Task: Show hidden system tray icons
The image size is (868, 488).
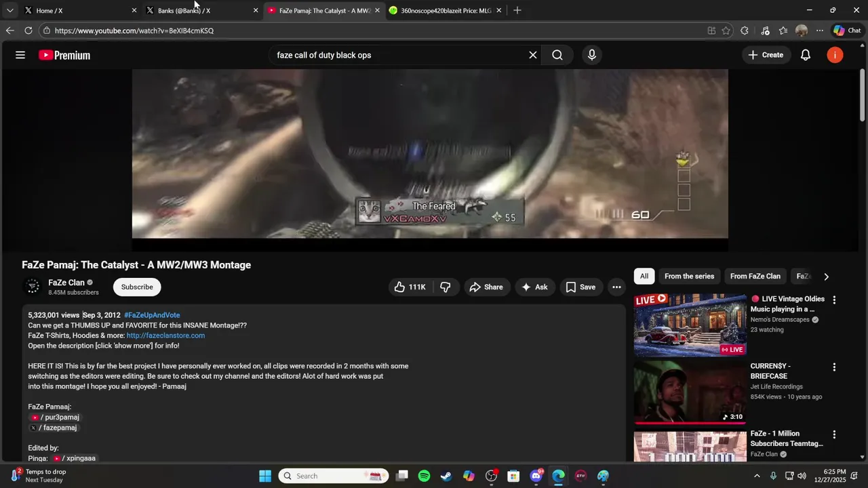Action: (x=757, y=476)
